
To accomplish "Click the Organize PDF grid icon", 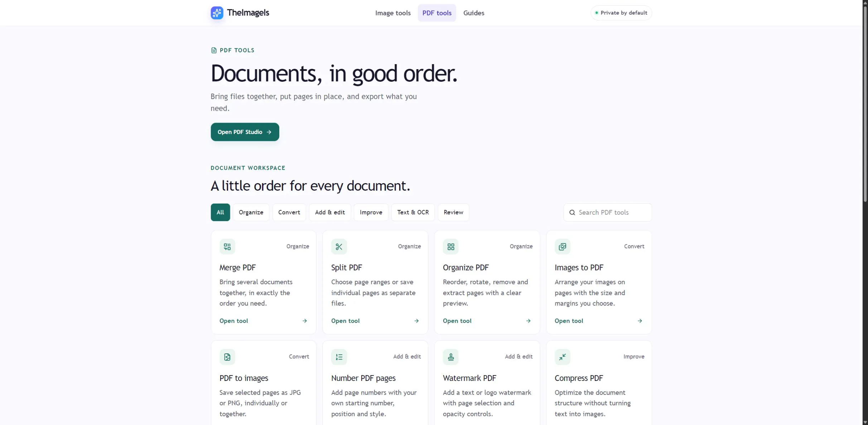I will [451, 247].
